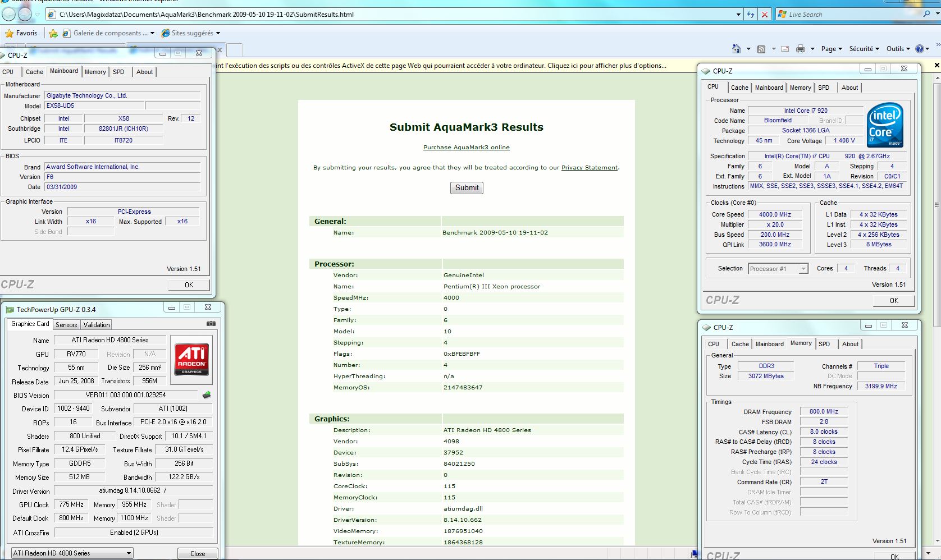Click the ATI CrossFire Enabled (2 GPUs) field

click(x=134, y=533)
